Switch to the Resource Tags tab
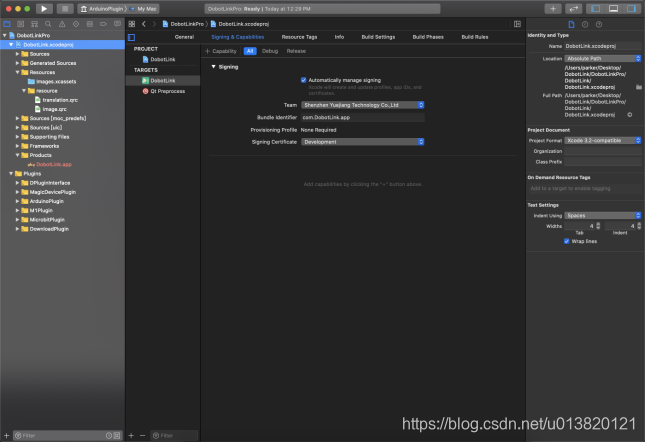645x443 pixels. click(299, 37)
